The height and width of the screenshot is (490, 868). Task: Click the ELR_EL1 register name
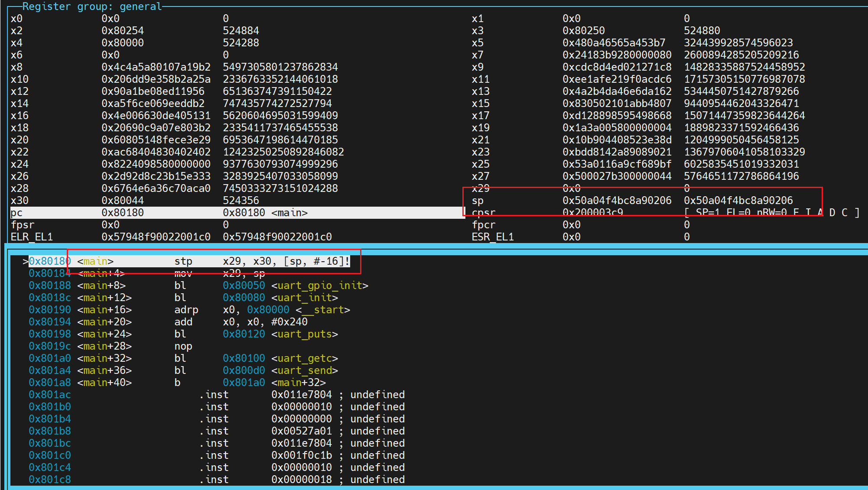tap(32, 237)
